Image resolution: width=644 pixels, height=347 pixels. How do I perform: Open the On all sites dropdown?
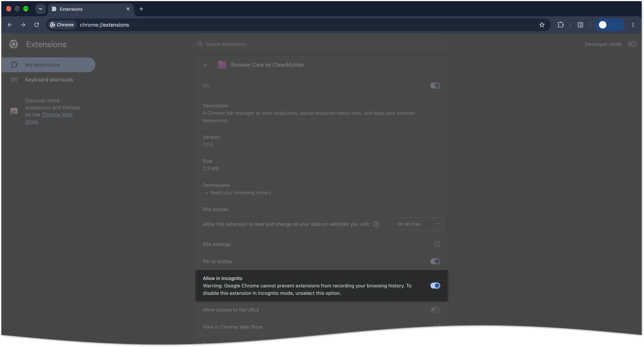419,224
